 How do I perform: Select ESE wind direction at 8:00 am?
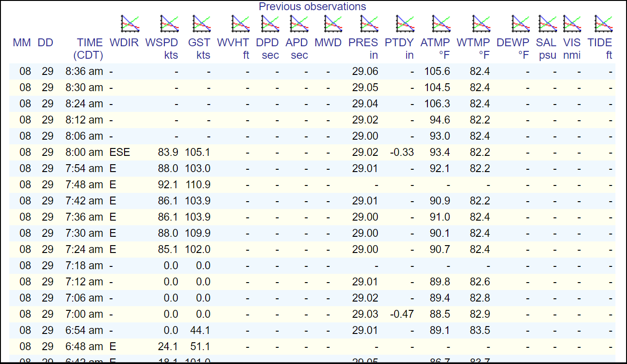pos(120,152)
